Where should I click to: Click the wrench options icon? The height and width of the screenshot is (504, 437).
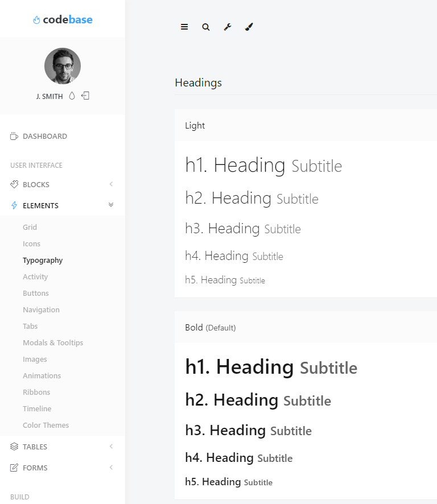pos(228,27)
